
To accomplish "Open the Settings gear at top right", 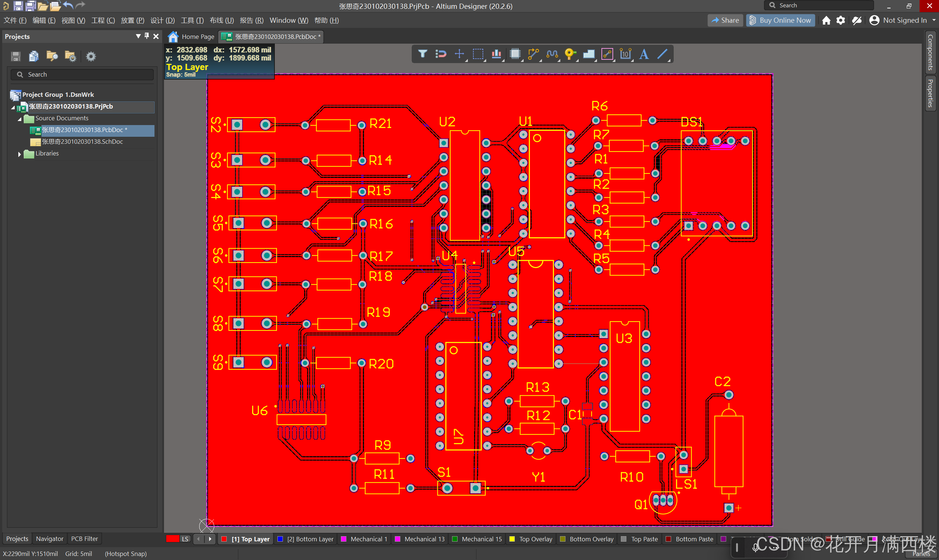I will pos(840,21).
